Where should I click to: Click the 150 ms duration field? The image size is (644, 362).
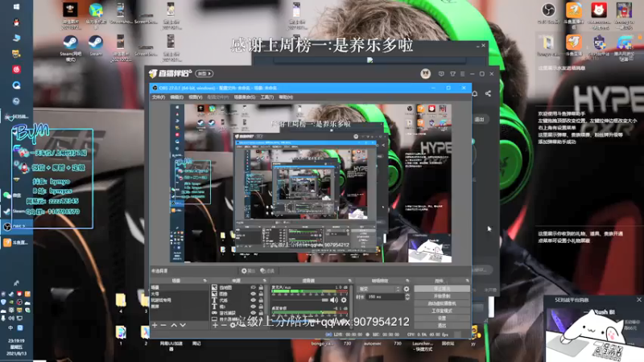(386, 297)
